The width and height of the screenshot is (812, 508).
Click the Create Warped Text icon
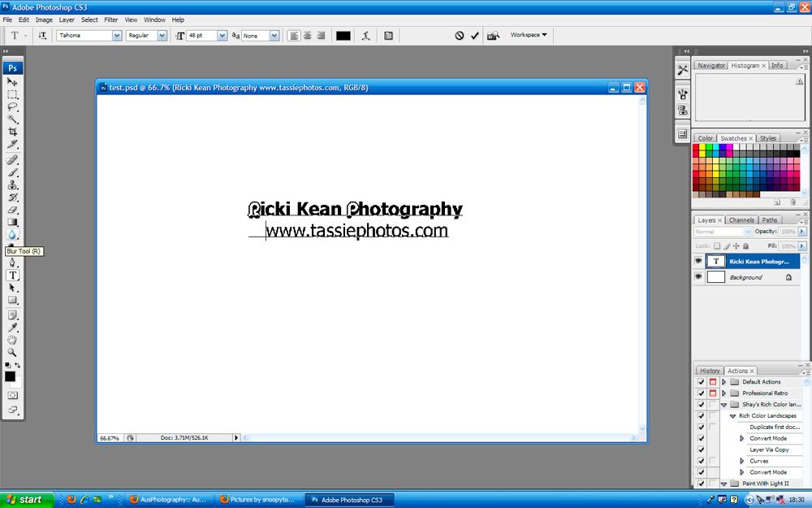[366, 36]
